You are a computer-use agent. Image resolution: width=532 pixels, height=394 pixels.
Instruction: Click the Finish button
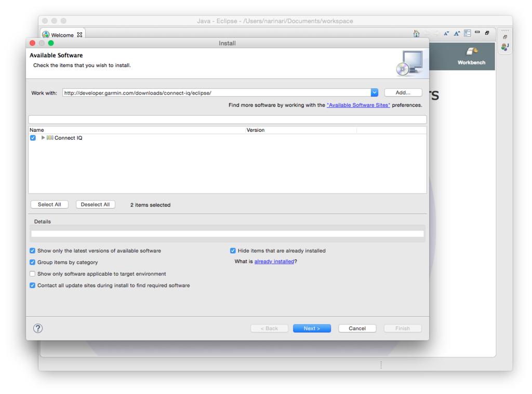tap(403, 328)
